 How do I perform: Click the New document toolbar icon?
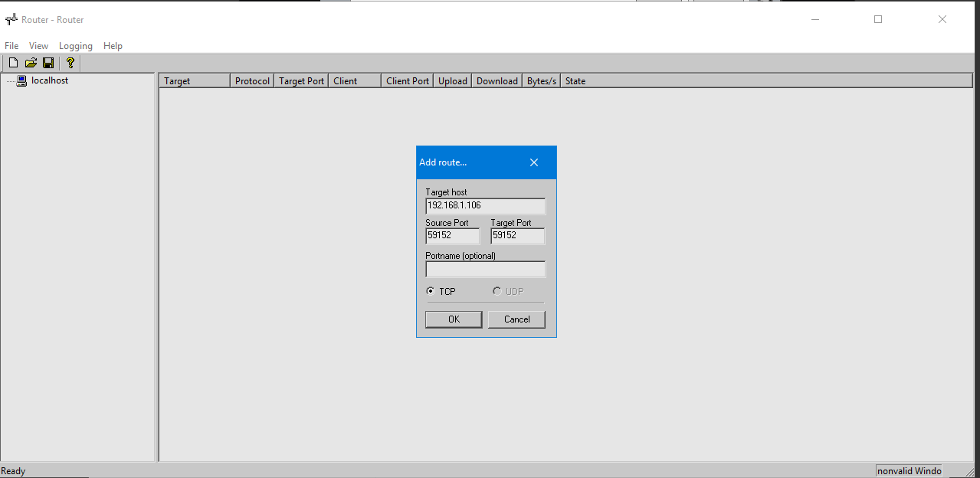[13, 63]
